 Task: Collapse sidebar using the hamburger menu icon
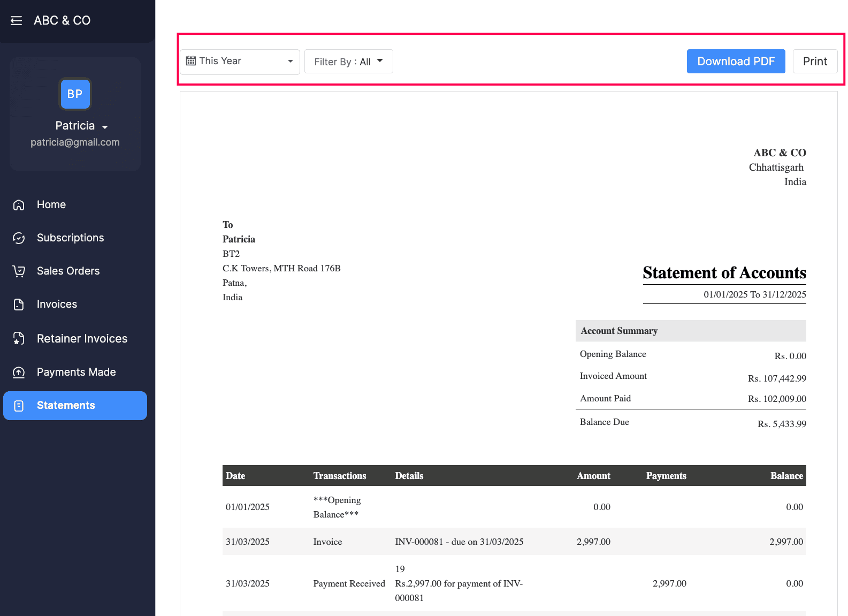pos(17,21)
